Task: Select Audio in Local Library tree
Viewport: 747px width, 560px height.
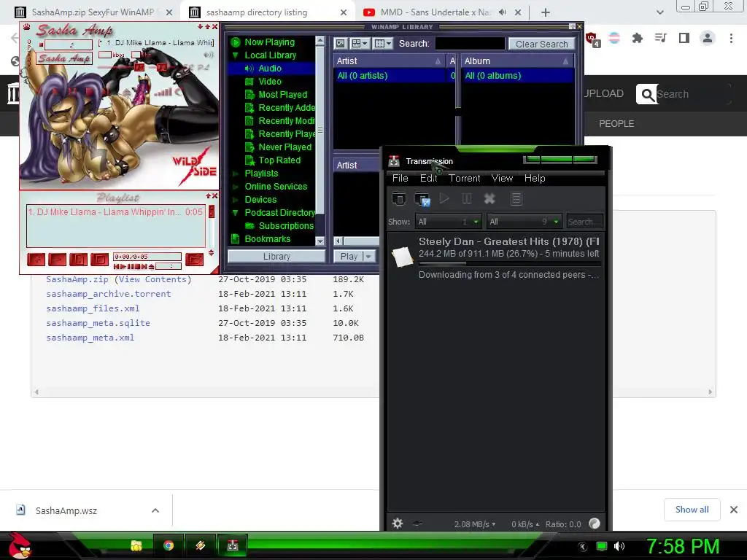Action: coord(270,69)
